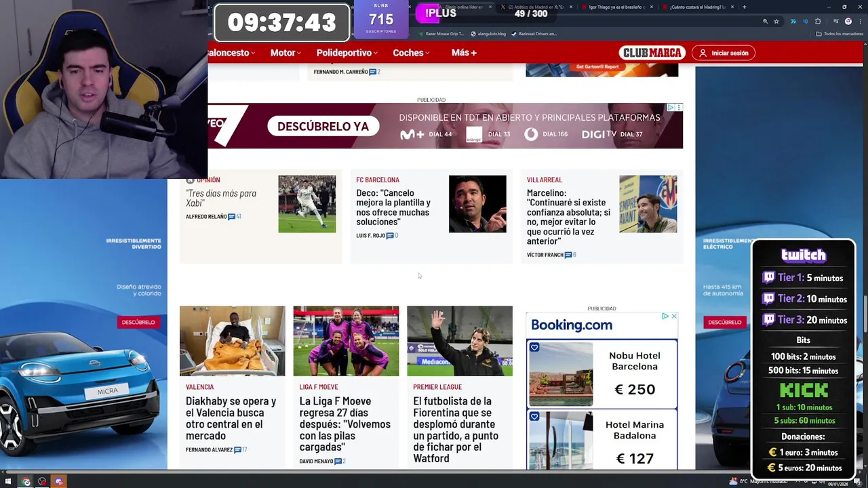Open Todos los marcadores folder
Viewport: 868px width, 488px height.
838,33
